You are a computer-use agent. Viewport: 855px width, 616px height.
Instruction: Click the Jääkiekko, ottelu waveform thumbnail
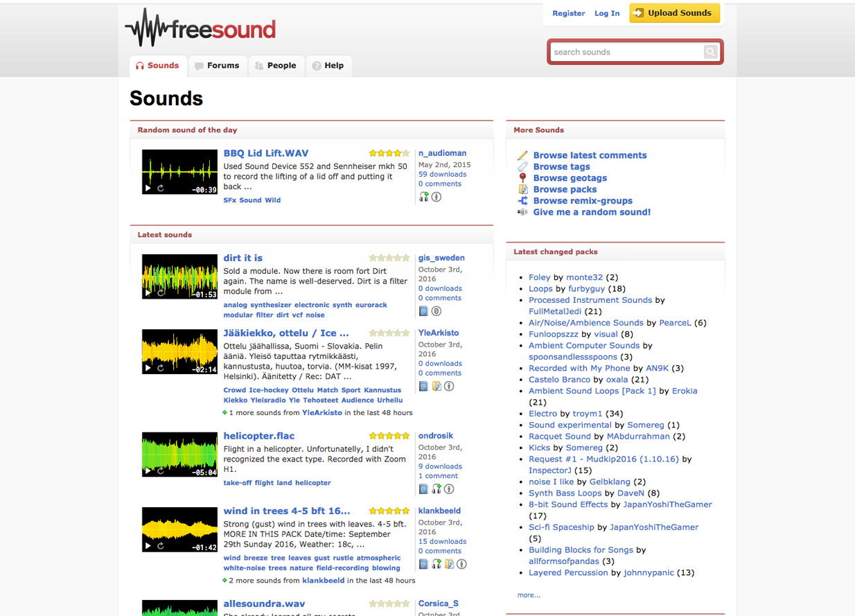179,351
